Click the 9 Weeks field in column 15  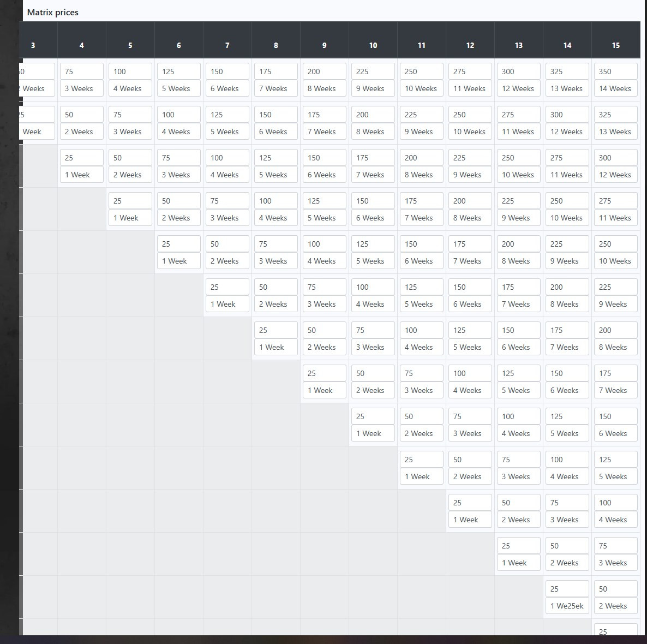(x=616, y=304)
